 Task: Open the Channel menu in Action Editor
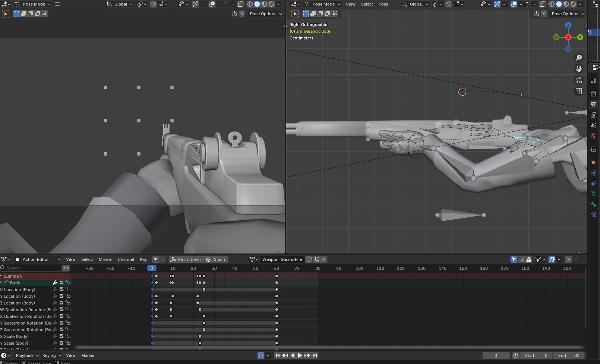pyautogui.click(x=126, y=259)
